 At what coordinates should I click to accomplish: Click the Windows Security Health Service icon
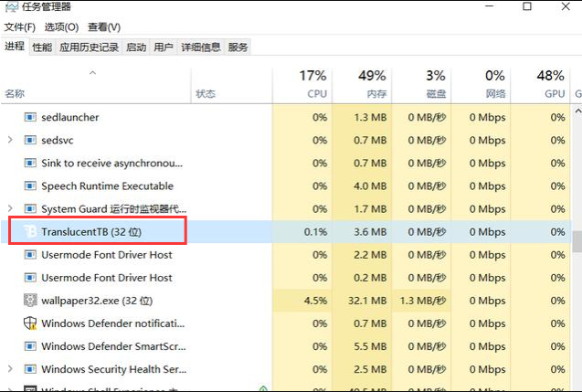pyautogui.click(x=30, y=369)
